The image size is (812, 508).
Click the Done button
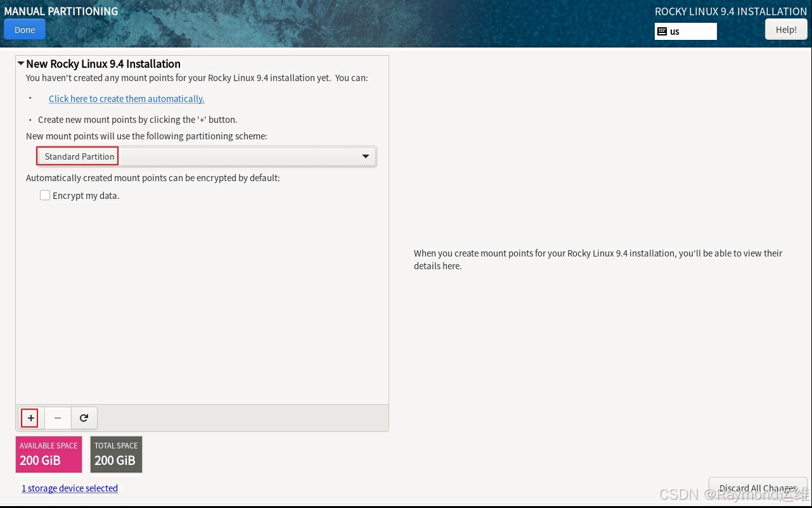25,30
